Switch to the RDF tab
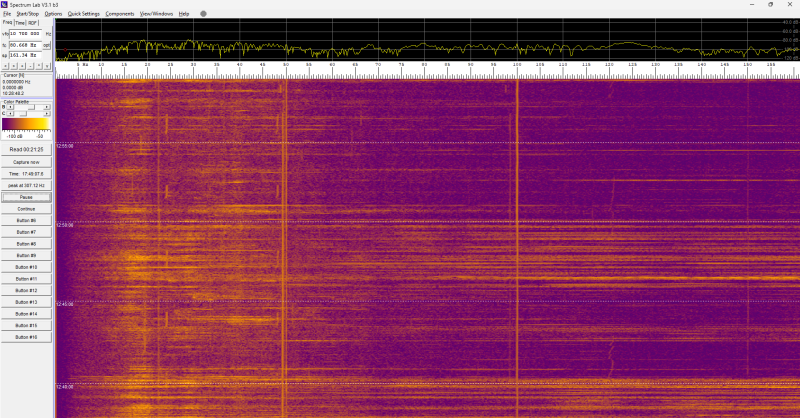 [x=33, y=23]
